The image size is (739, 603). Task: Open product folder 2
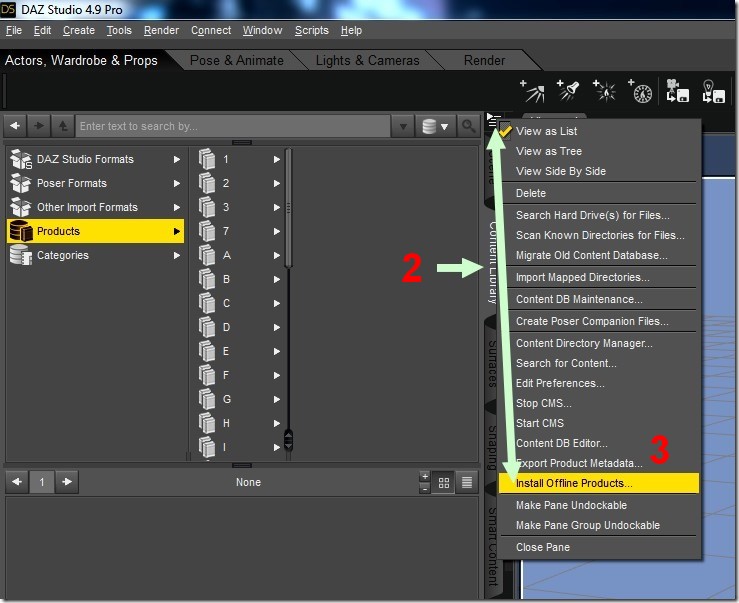[239, 183]
